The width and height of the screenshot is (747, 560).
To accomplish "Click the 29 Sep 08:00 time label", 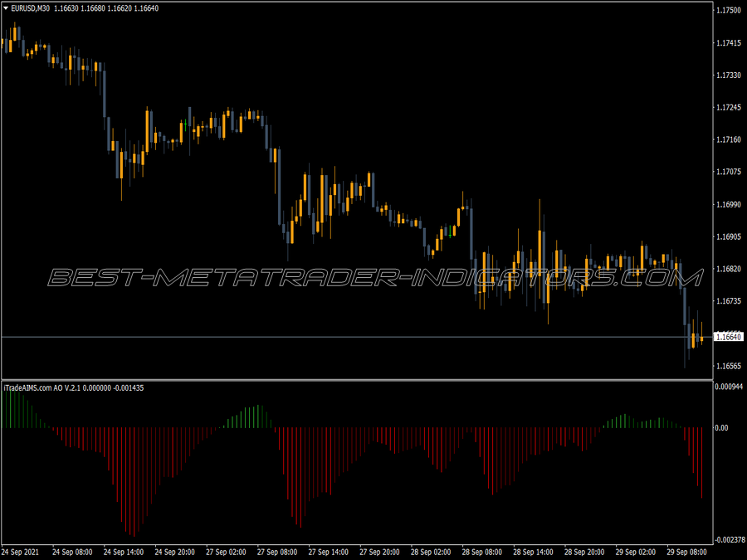I will pos(686,552).
